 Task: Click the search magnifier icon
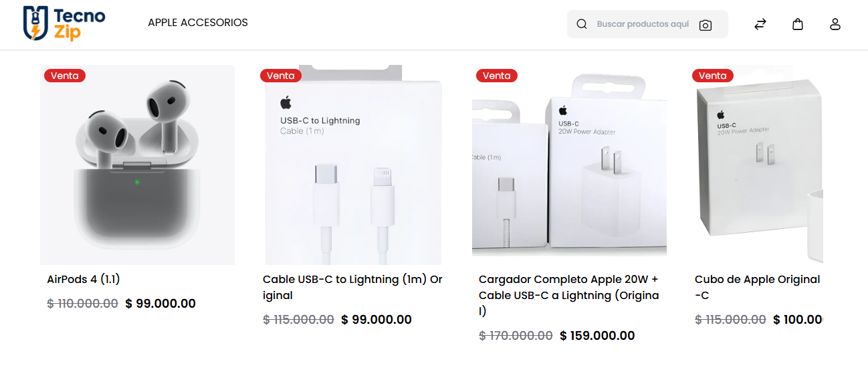pos(582,24)
